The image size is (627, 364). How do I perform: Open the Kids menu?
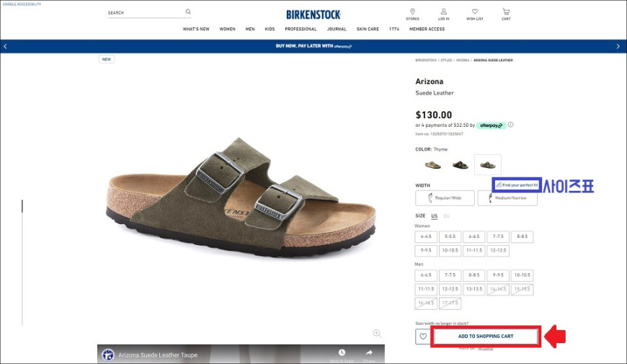270,30
